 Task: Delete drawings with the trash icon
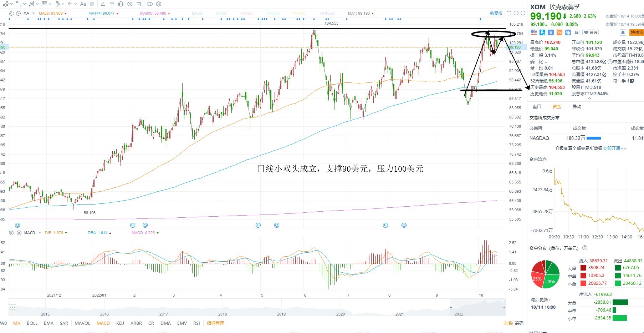click(x=139, y=4)
